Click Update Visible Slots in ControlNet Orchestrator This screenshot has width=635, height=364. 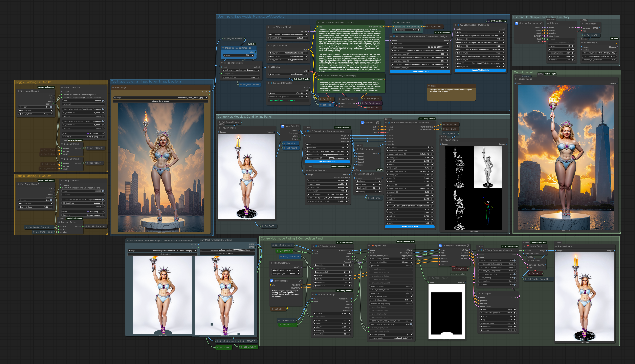[x=410, y=227]
